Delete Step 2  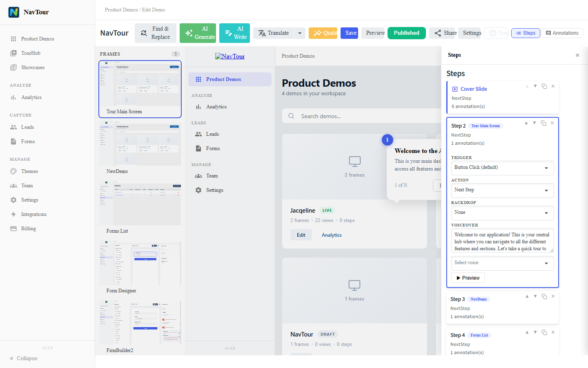(552, 123)
